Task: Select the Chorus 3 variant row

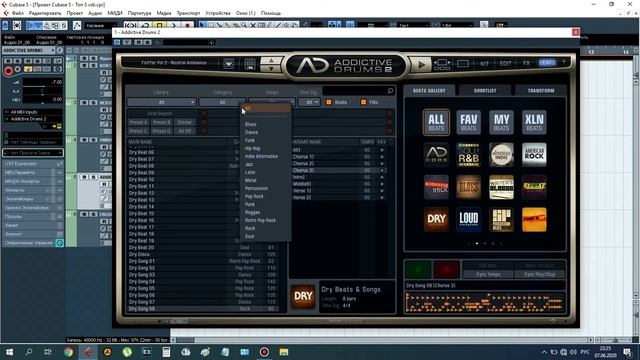Action: click(339, 170)
